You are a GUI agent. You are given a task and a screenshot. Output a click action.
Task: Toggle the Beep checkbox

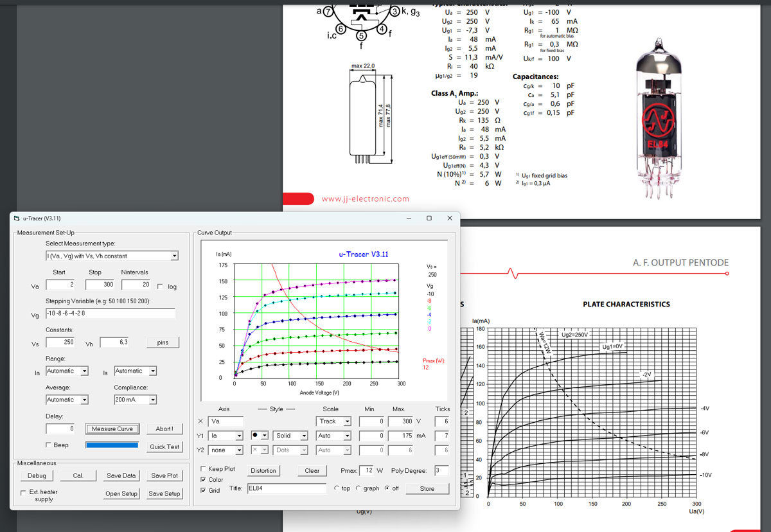click(x=49, y=445)
